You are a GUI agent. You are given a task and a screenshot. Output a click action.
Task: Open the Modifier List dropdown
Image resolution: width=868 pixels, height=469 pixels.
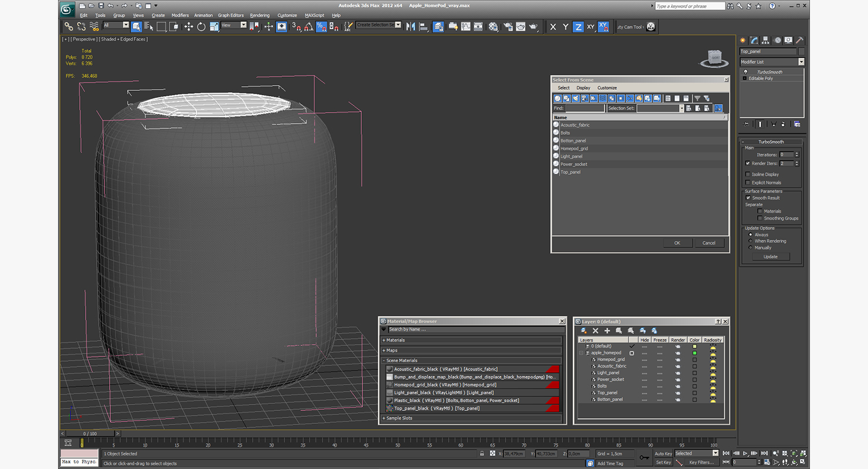(x=801, y=62)
